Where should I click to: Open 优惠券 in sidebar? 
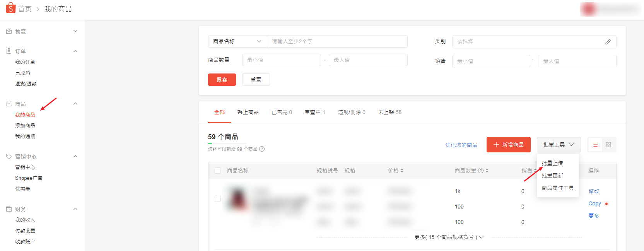point(22,189)
